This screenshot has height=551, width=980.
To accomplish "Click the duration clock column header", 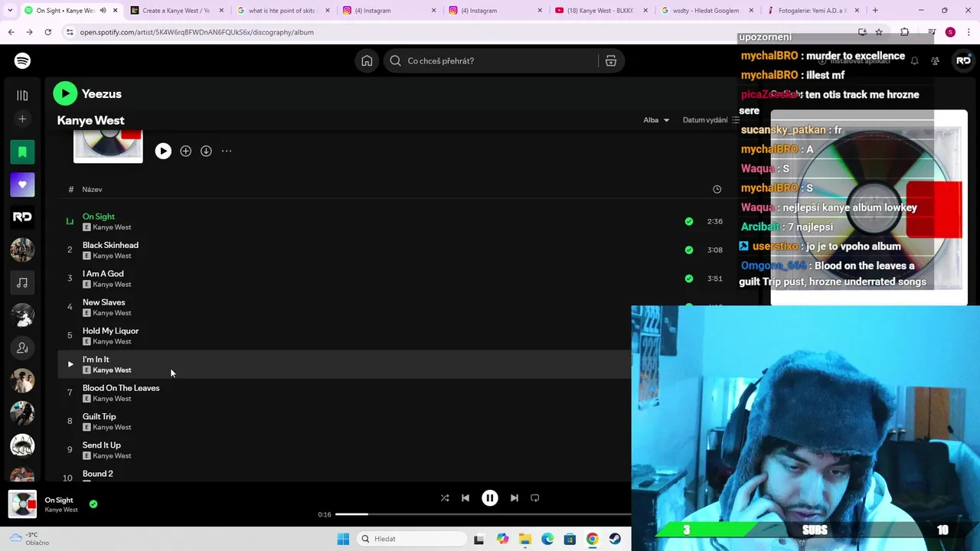I will 717,189.
